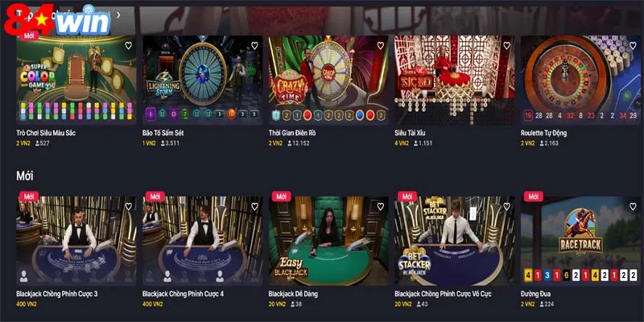Favorite the Trò Chơi Siêu Màu Sắc game

(x=129, y=46)
